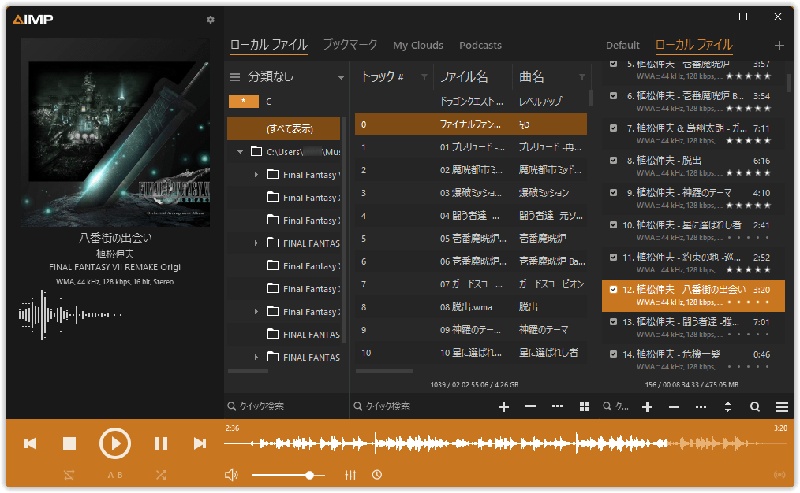This screenshot has height=493, width=800.
Task: Open the sleep timer clock icon
Action: [x=377, y=475]
